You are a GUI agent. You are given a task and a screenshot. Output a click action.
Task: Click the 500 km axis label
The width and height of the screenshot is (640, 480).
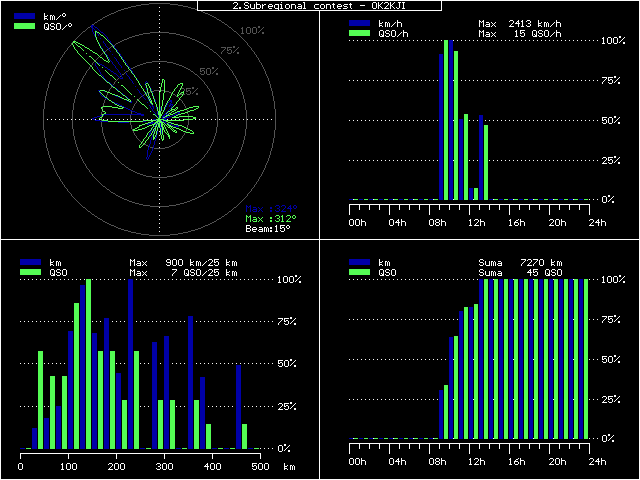click(x=260, y=467)
